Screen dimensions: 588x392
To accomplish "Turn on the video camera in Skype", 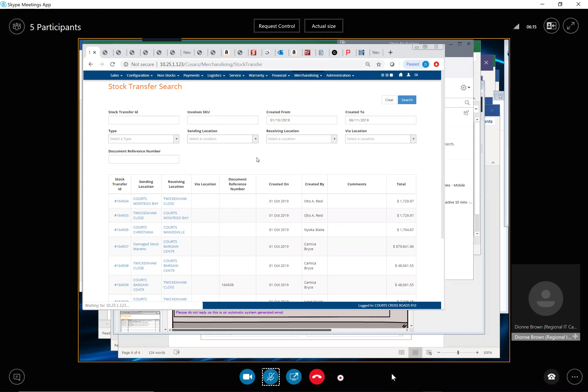I will (x=247, y=377).
